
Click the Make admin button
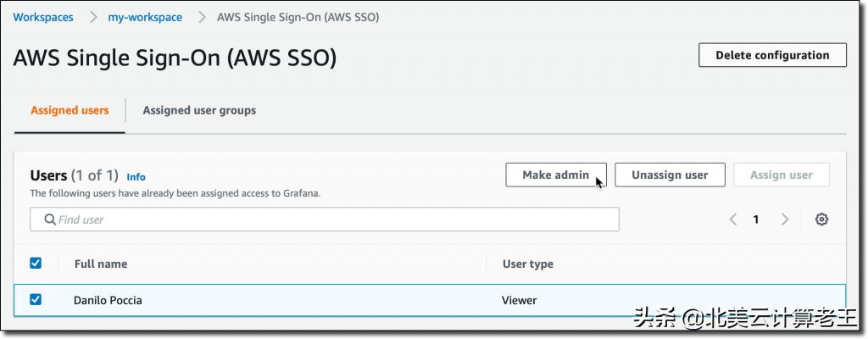click(x=555, y=175)
